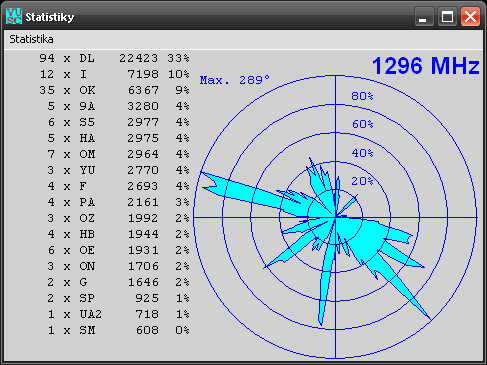Viewport: 487px width, 365px height.
Task: Select the I row with 7198 points
Action: 114,74
